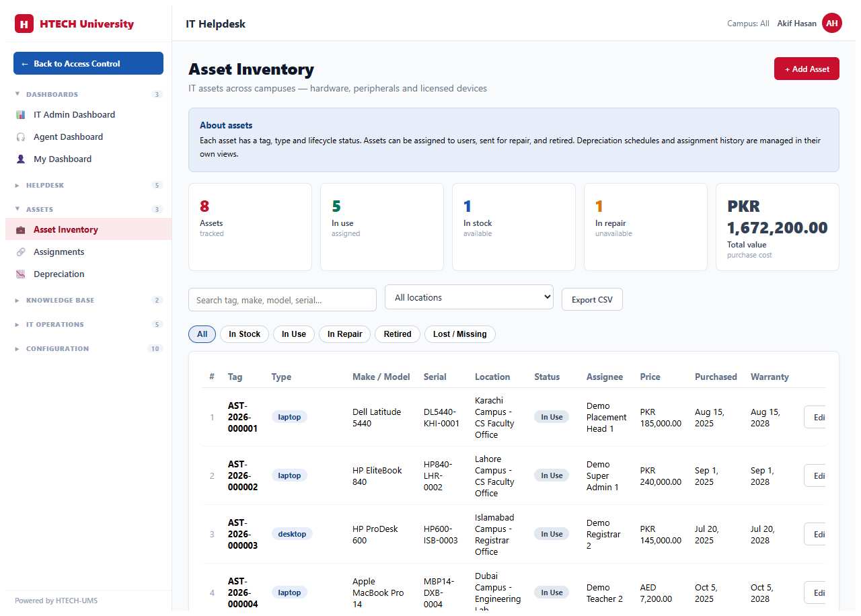The height and width of the screenshot is (616, 861).
Task: Open the Depreciation page
Action: tap(88, 274)
